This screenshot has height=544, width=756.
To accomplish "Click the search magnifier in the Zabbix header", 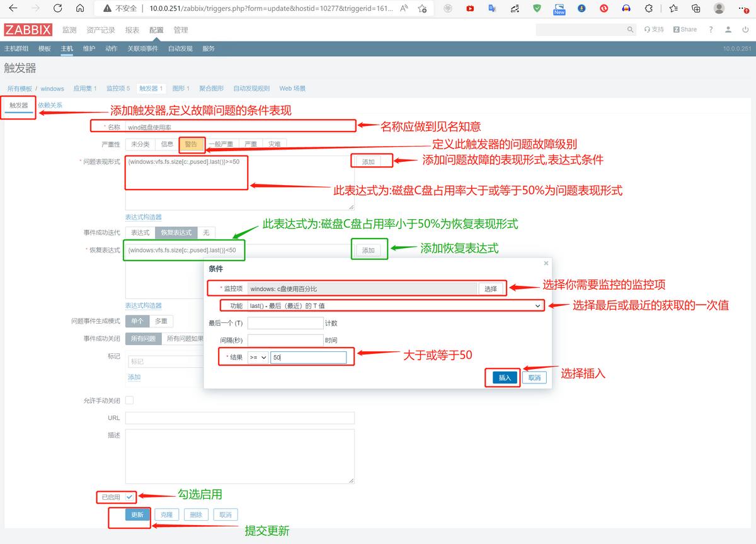I will click(629, 29).
